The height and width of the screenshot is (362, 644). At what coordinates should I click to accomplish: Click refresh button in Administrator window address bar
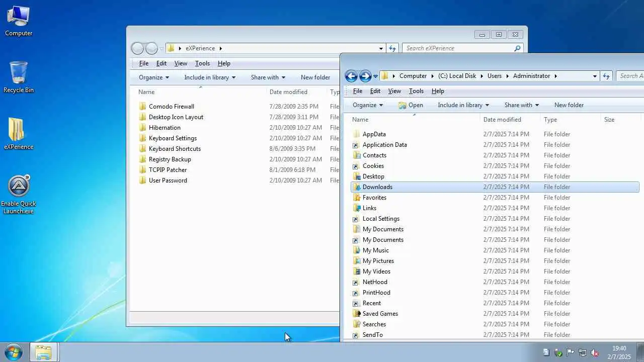pyautogui.click(x=606, y=76)
